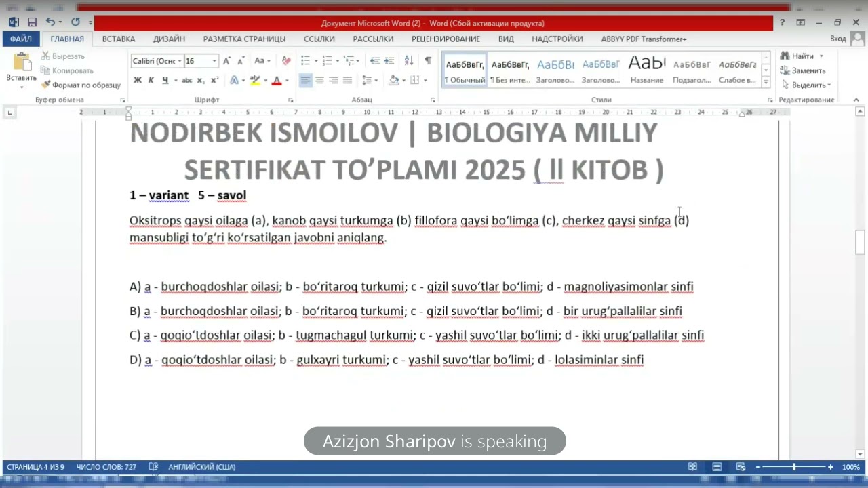Click the red Font Color A button
Image resolution: width=868 pixels, height=488 pixels.
[276, 81]
